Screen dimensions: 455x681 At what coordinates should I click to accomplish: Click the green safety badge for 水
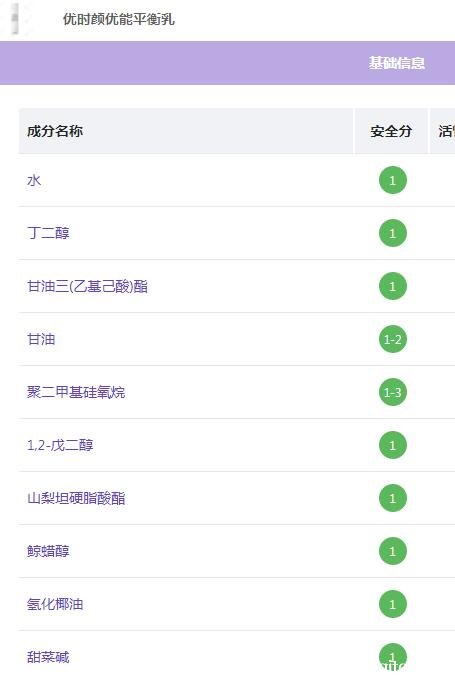click(393, 180)
